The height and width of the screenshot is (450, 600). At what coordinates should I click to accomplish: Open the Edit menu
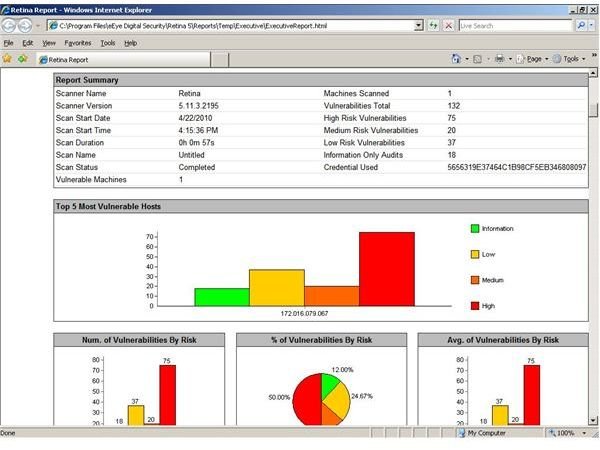coord(28,43)
